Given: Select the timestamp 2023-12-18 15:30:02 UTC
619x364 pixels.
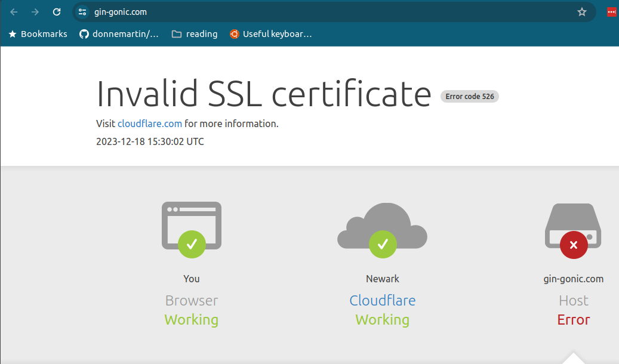Looking at the screenshot, I should pyautogui.click(x=150, y=142).
